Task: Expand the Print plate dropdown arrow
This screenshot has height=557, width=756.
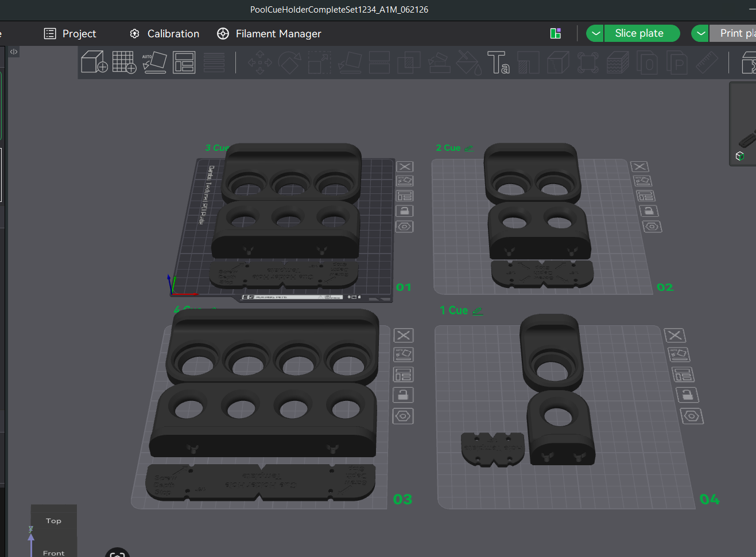Action: click(x=700, y=33)
